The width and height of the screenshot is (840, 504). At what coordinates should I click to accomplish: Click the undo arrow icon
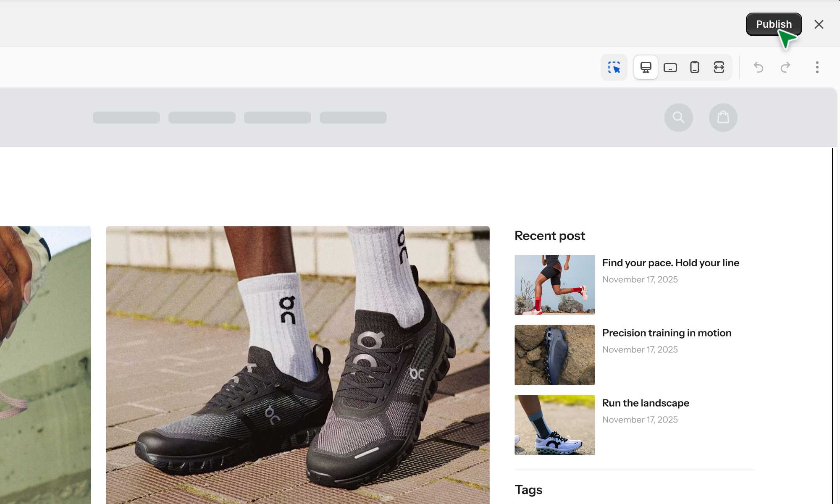(x=758, y=67)
